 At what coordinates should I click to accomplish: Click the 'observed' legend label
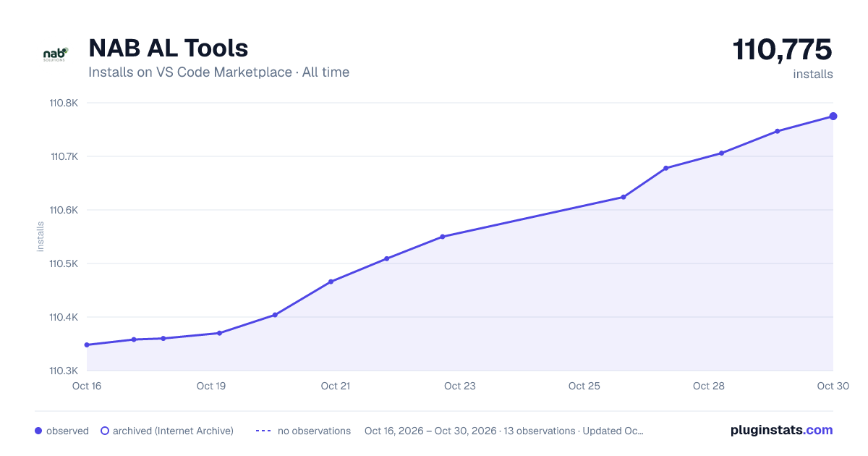point(67,431)
